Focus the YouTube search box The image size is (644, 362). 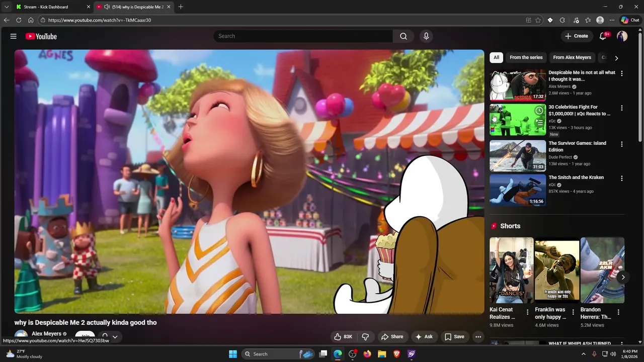point(303,36)
